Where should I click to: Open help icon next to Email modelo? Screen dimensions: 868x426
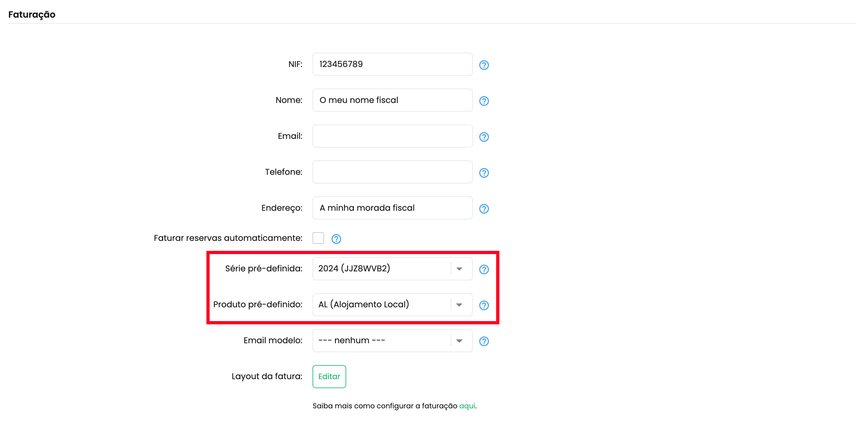click(484, 341)
